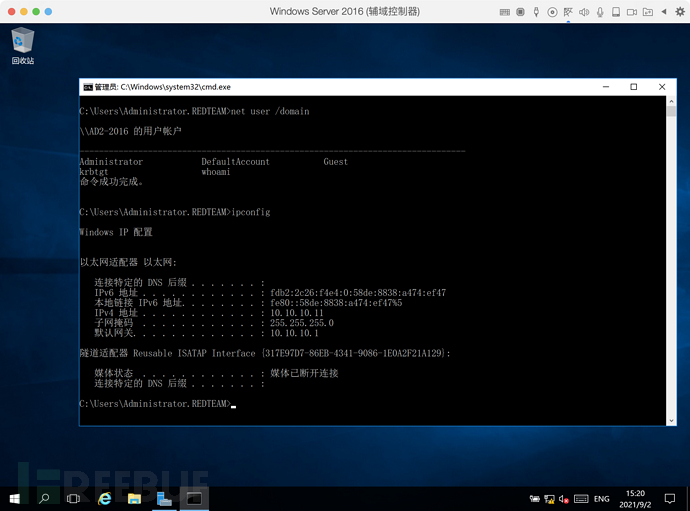The height and width of the screenshot is (511, 690).
Task: Click the default gateway 10.10.10.1
Action: tap(294, 333)
